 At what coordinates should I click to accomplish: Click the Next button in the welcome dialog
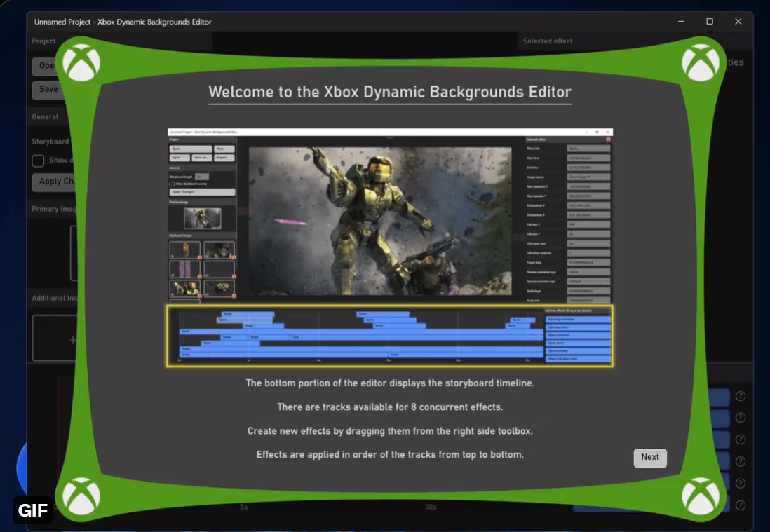click(x=649, y=458)
